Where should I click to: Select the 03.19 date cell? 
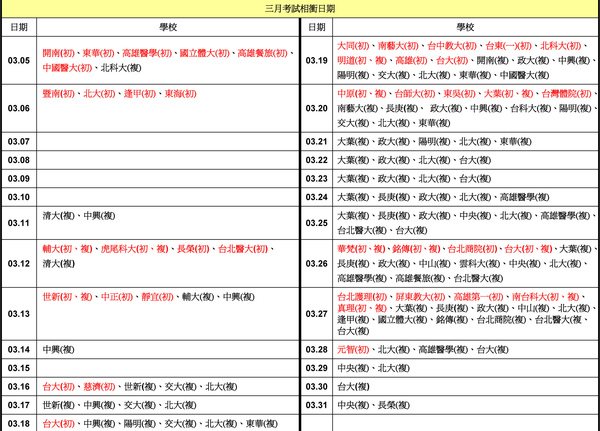pos(316,60)
